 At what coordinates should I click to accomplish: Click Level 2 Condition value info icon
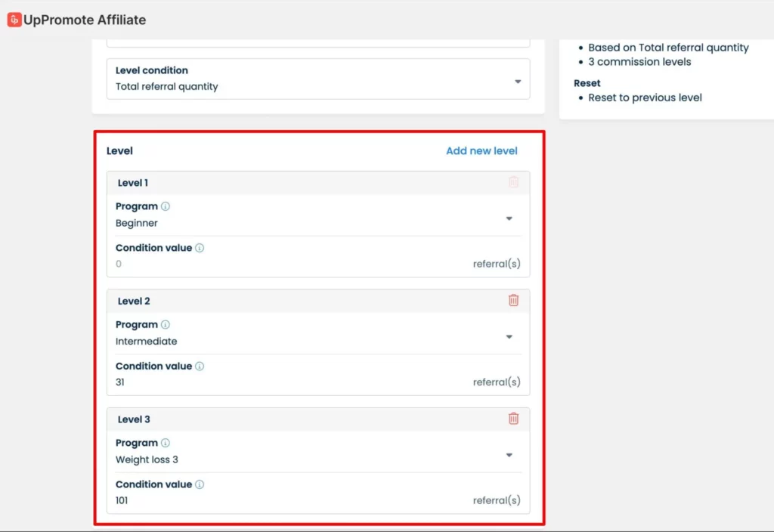pos(200,367)
